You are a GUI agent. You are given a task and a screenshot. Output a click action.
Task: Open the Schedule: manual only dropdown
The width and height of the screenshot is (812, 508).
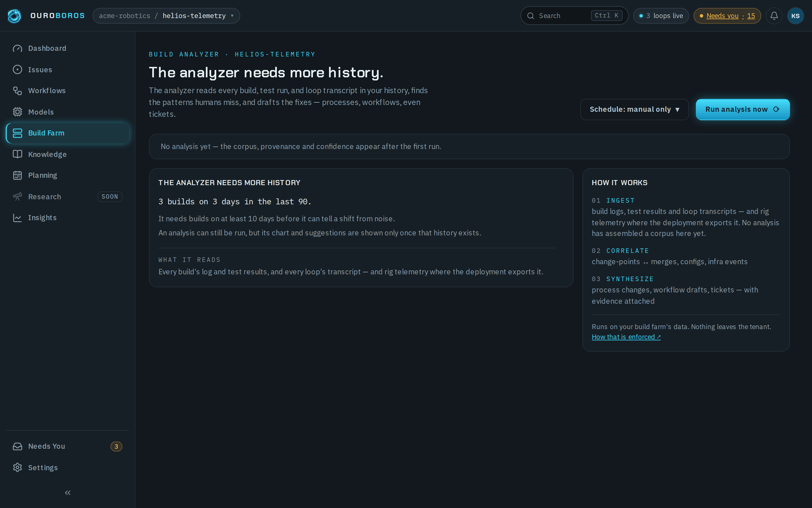[634, 110]
